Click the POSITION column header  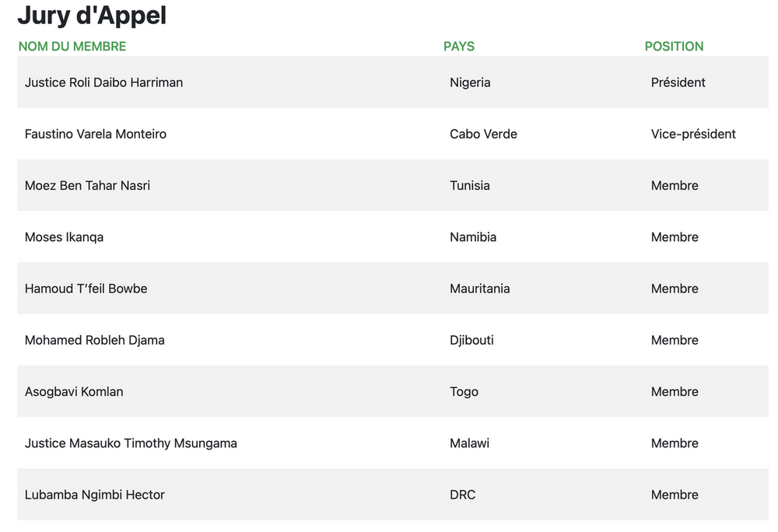click(674, 47)
